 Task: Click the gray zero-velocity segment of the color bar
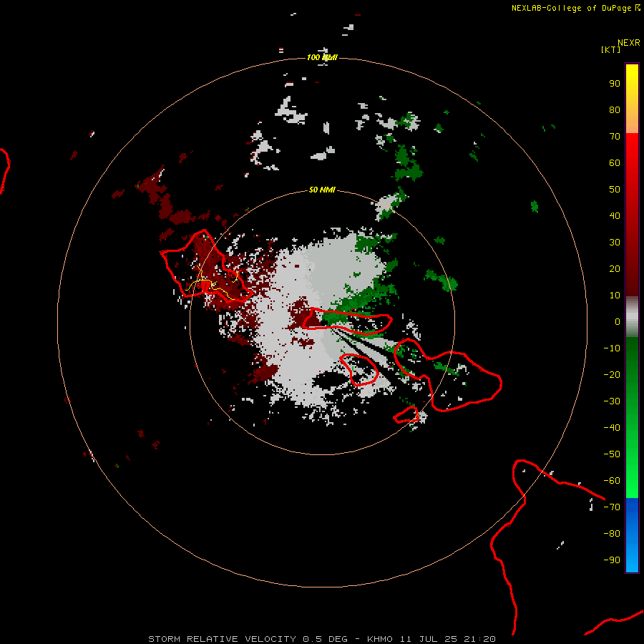pos(632,317)
